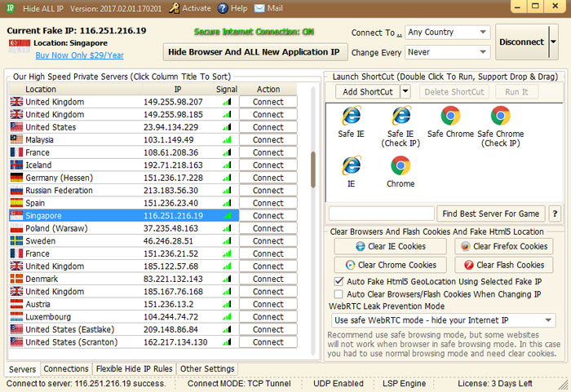Click the Denmark flag icon
This screenshot has height=392, width=571.
click(x=16, y=279)
